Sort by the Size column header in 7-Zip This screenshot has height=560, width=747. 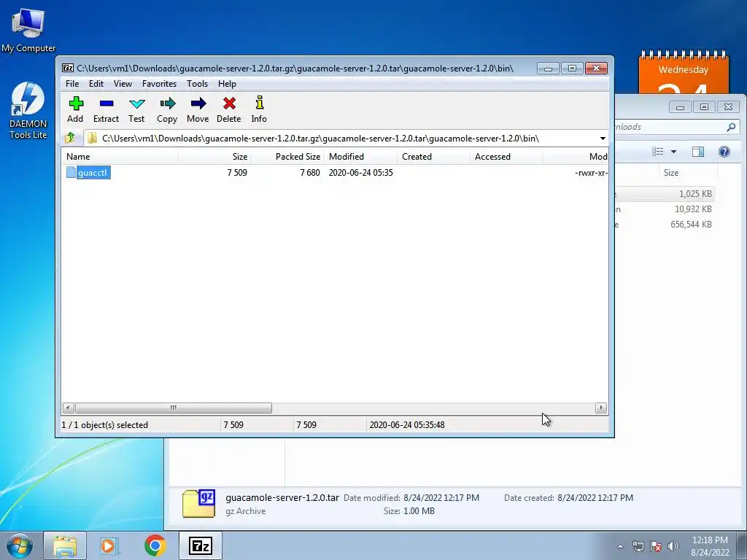click(215, 157)
